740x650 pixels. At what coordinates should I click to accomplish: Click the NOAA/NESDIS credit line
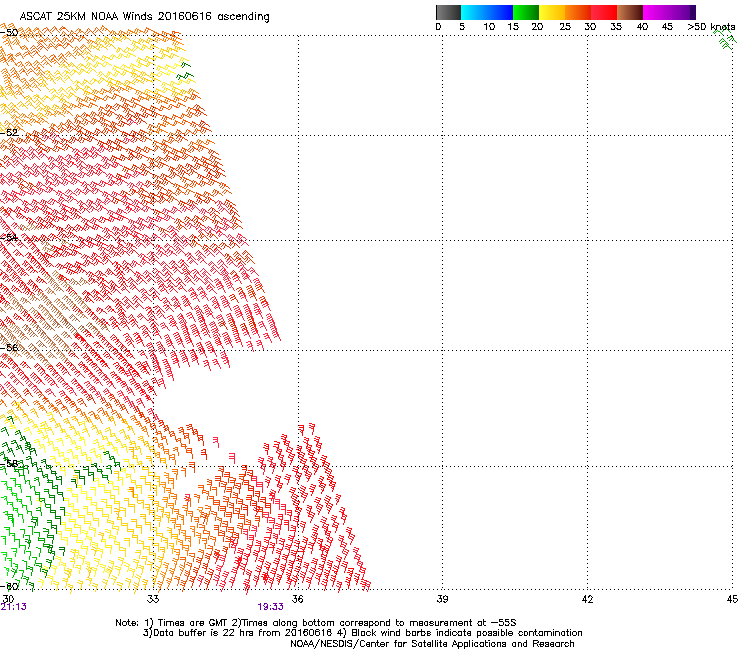point(432,644)
